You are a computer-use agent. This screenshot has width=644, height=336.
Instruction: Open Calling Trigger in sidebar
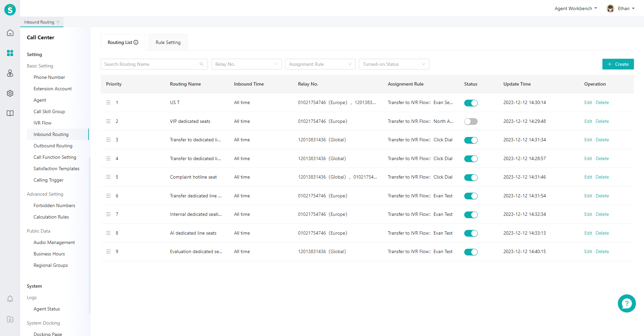pos(49,180)
